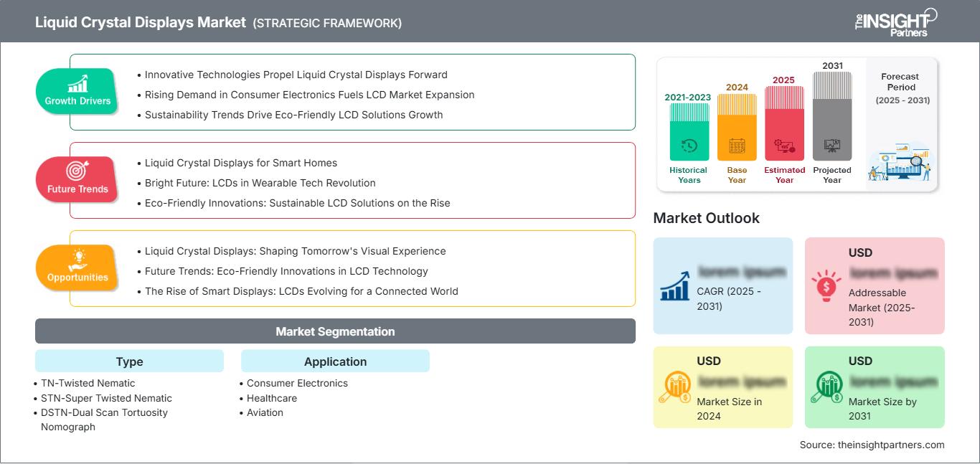Click the 2024 base year bar
The width and height of the screenshot is (980, 464).
[737, 128]
